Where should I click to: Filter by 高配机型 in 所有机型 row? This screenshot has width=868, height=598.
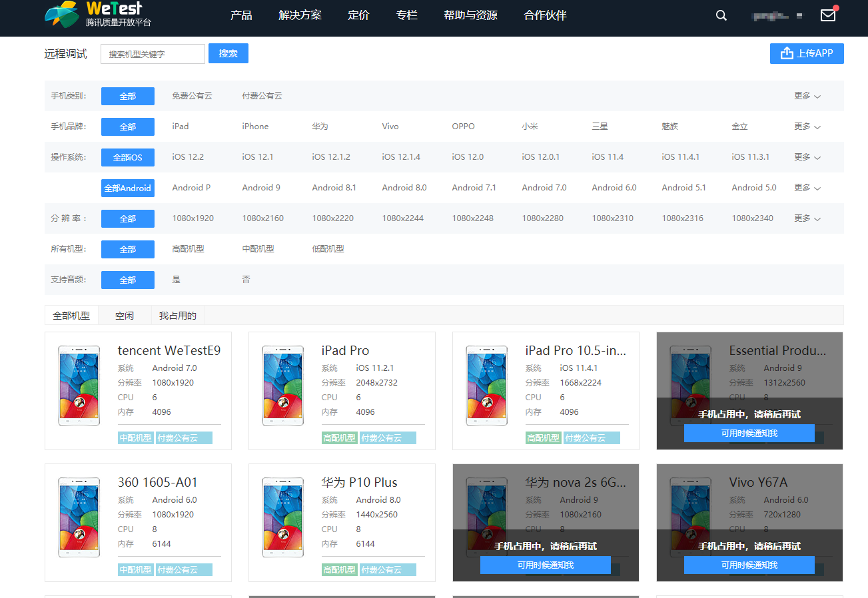188,249
